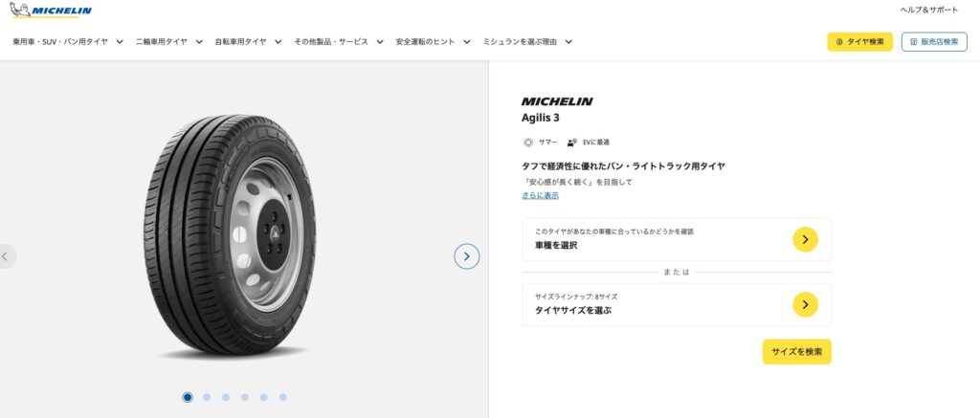Click yellow arrow beside タイヤサイズを選ぶ
The height and width of the screenshot is (418, 980).
pos(805,304)
